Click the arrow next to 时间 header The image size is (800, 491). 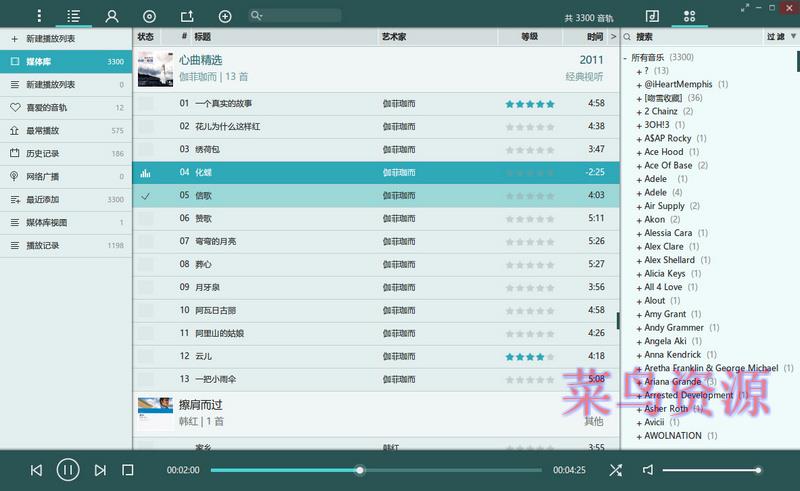coord(613,37)
